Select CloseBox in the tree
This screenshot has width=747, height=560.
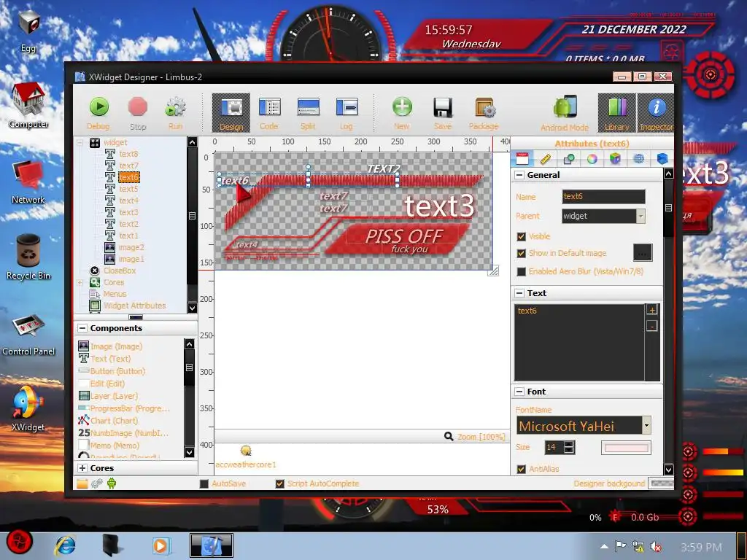(120, 271)
